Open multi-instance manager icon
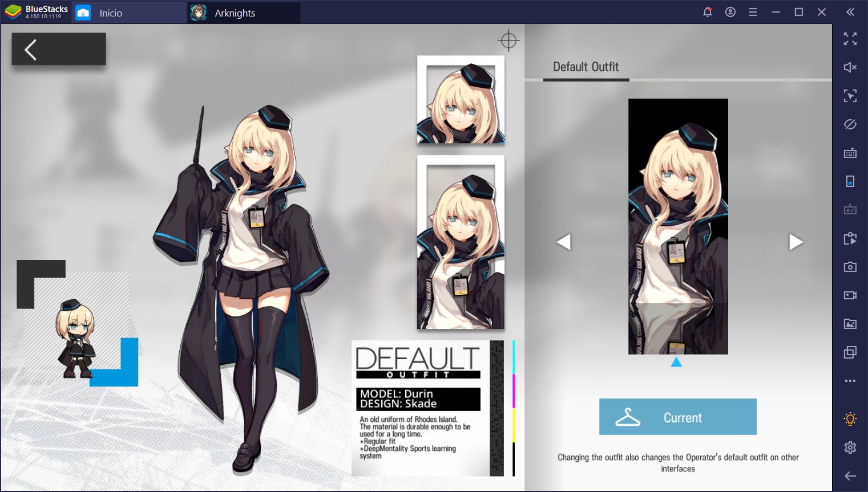The width and height of the screenshot is (868, 492). 850,352
